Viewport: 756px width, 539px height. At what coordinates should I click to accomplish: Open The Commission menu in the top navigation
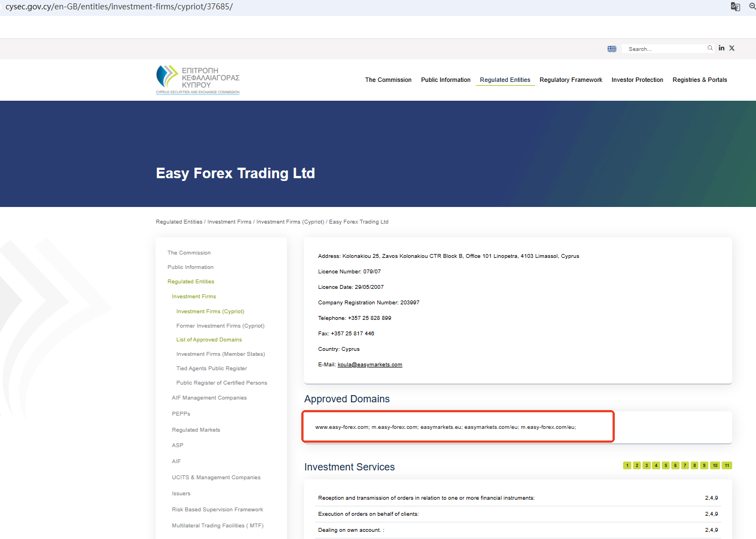388,80
